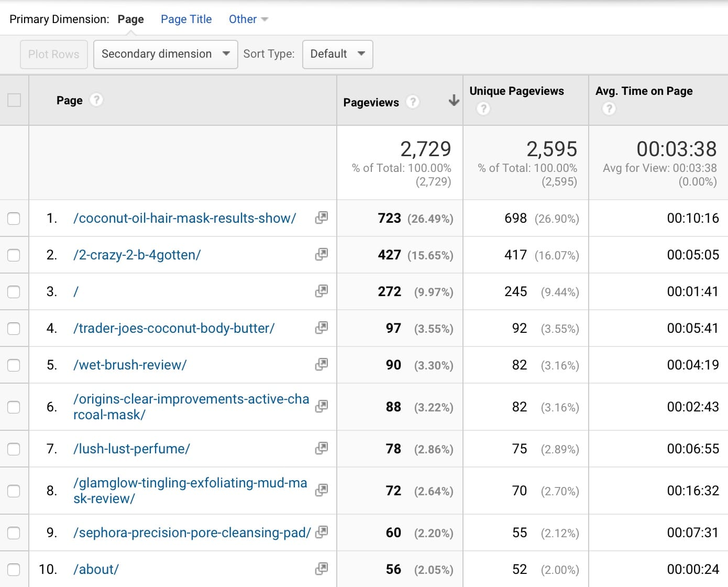
Task: Open external link icon for origins charcoal mask row
Action: (x=322, y=406)
